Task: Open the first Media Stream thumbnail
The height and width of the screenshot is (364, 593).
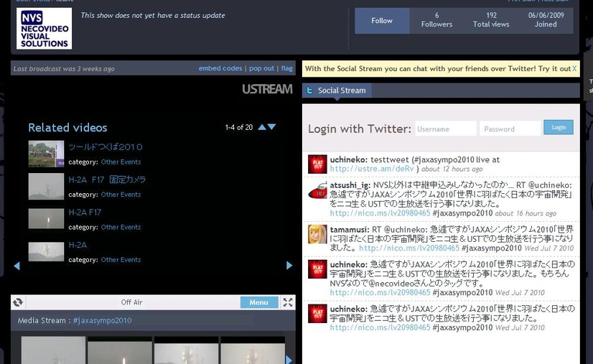Action: 53,350
